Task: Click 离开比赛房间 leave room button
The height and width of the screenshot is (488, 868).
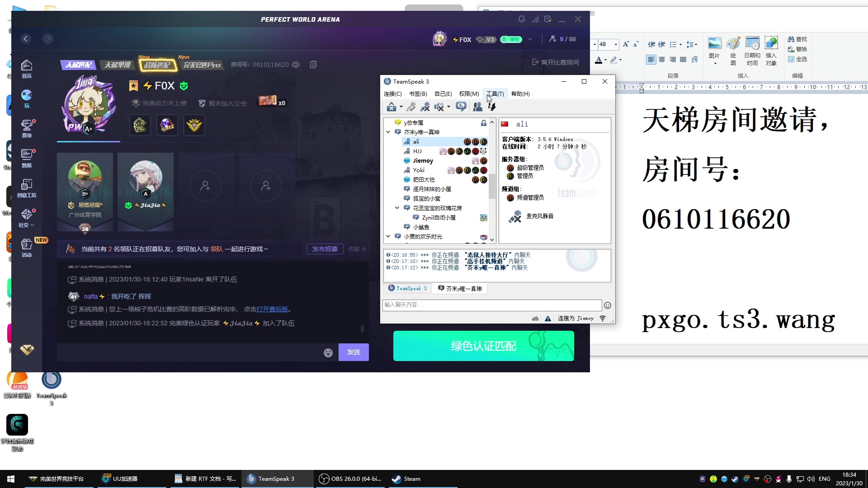Action: 556,62
